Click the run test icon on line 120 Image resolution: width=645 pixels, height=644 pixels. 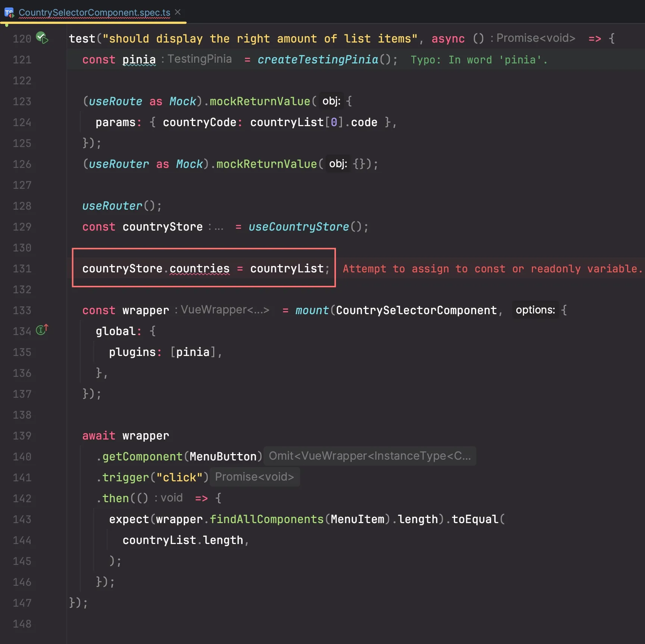tap(42, 38)
